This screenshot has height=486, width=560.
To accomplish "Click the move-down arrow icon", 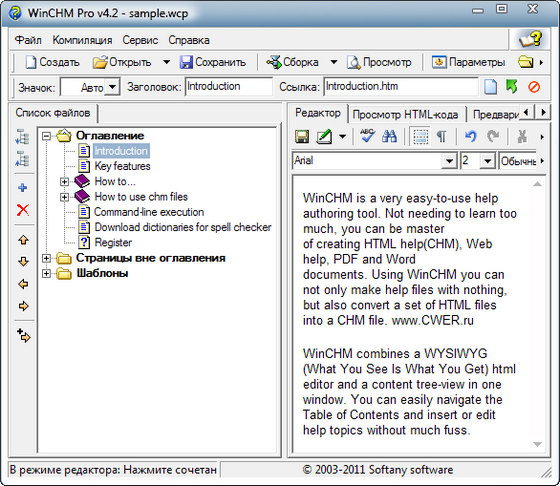I will click(x=24, y=262).
